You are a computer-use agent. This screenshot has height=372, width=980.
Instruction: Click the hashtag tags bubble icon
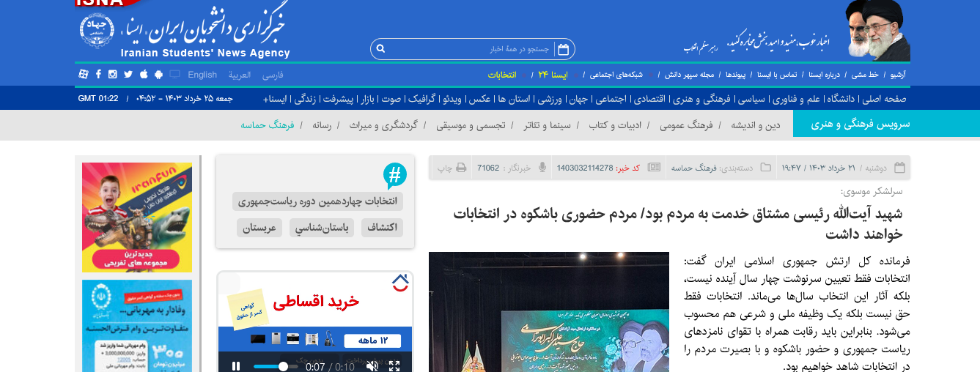click(395, 176)
